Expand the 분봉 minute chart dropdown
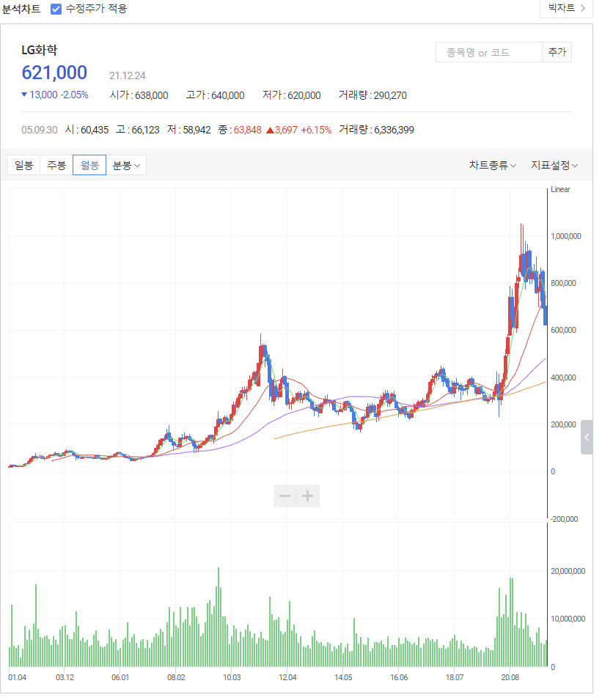Image resolution: width=602 pixels, height=700 pixels. [x=126, y=165]
